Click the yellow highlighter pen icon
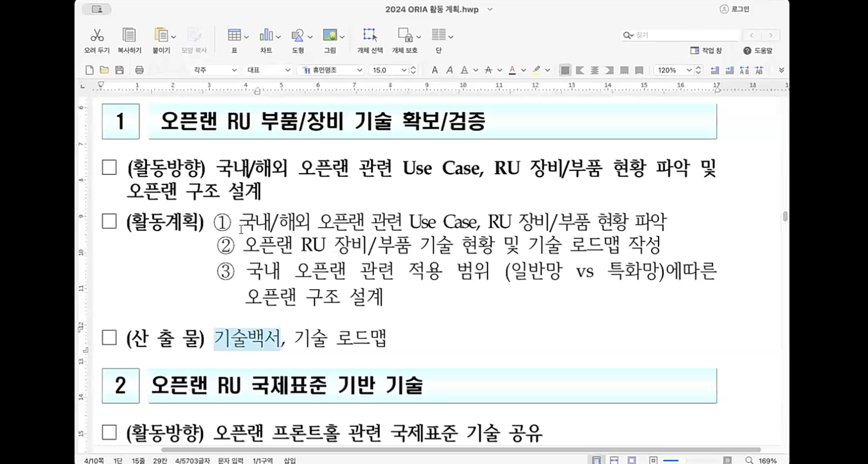Viewport: 868px width, 464px height. pos(536,70)
